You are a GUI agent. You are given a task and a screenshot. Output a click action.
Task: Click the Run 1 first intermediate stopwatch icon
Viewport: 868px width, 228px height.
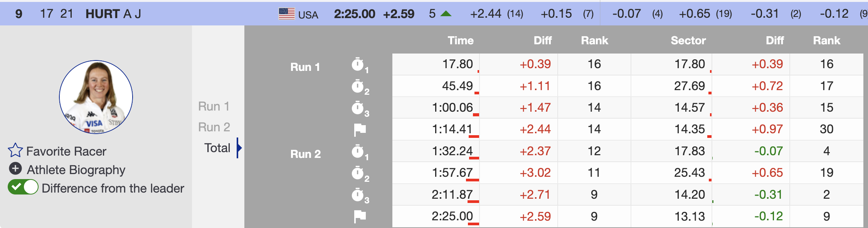[x=358, y=65]
